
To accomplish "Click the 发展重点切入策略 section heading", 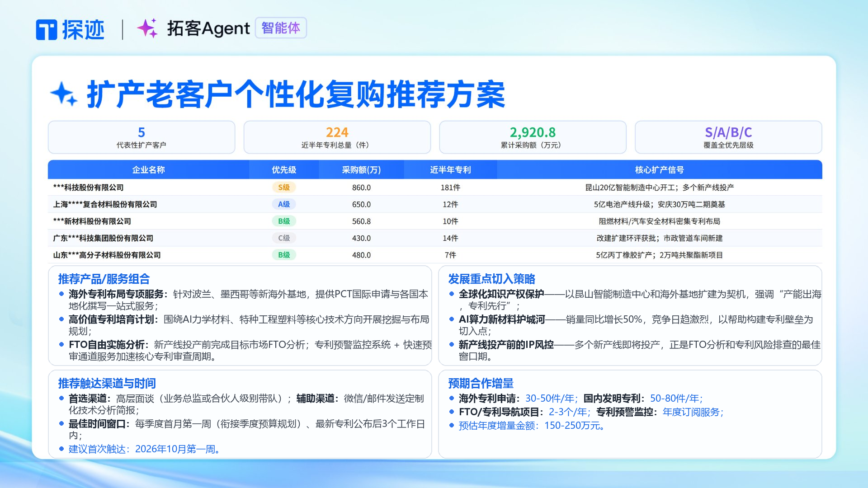I will tap(491, 279).
